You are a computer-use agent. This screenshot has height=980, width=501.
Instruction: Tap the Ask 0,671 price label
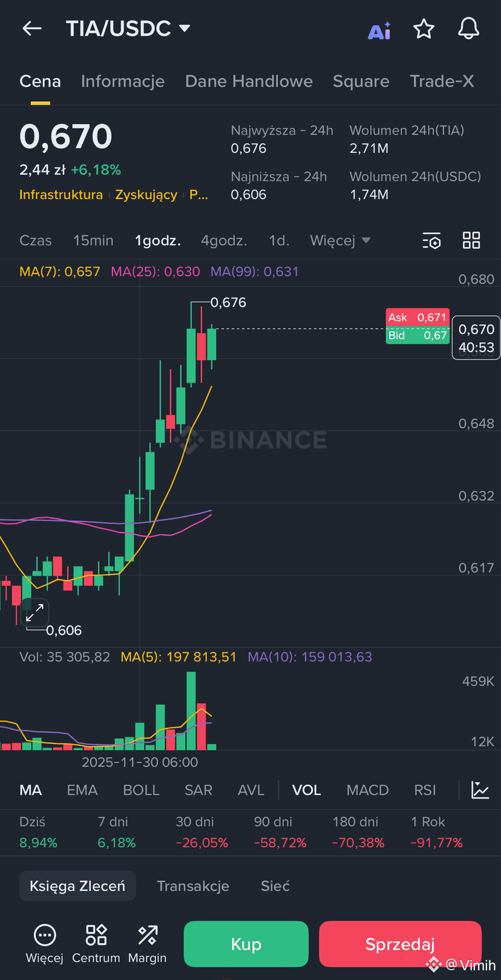(417, 318)
